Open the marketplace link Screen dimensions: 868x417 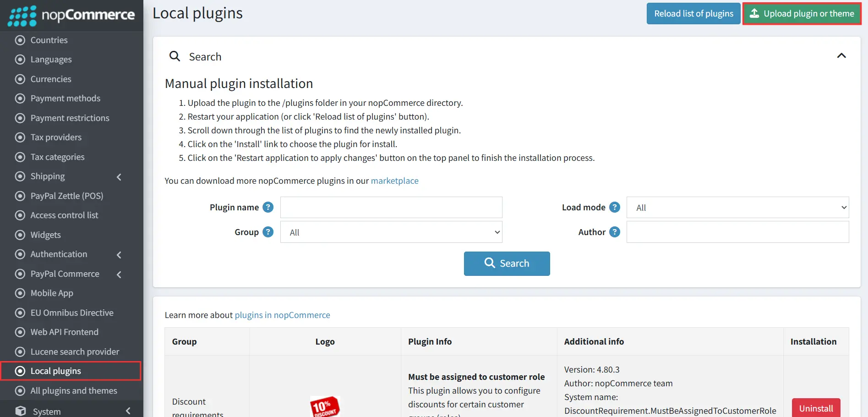[x=394, y=181]
